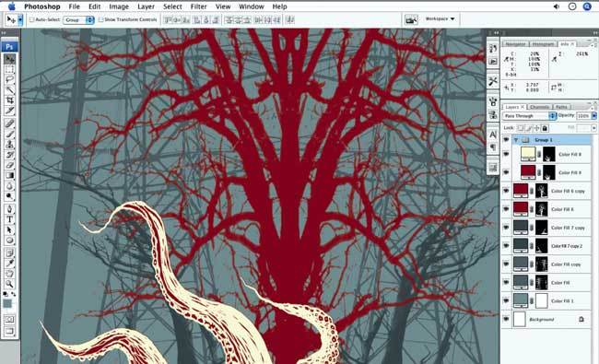599x364 pixels.
Task: Switch to the Paths tab
Action: point(561,107)
